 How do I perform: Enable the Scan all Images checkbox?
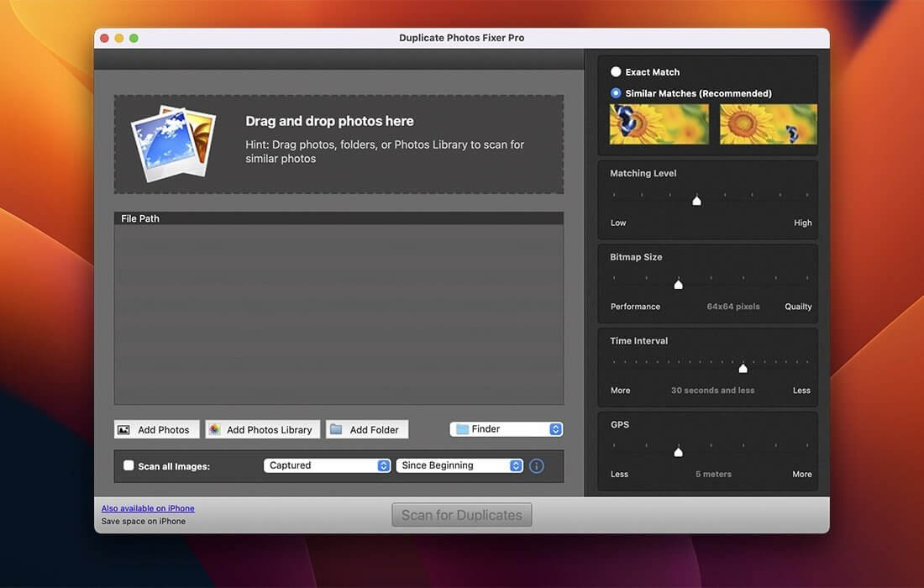129,465
